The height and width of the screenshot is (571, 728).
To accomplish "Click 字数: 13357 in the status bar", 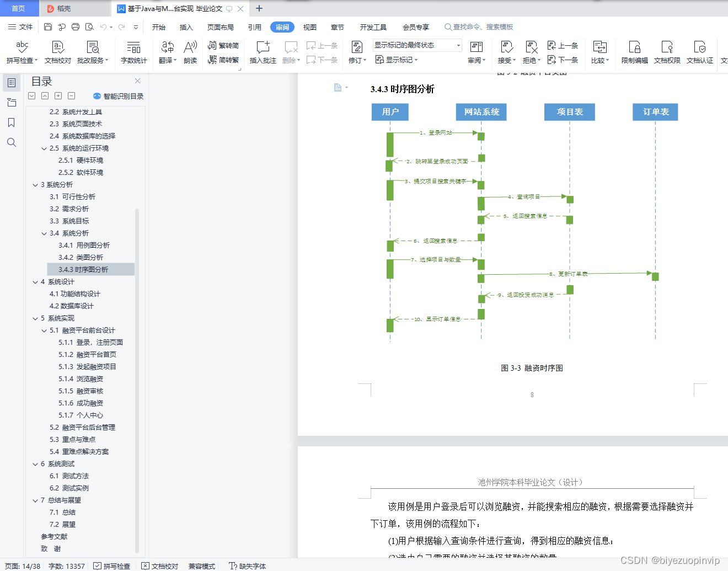I will coord(67,566).
